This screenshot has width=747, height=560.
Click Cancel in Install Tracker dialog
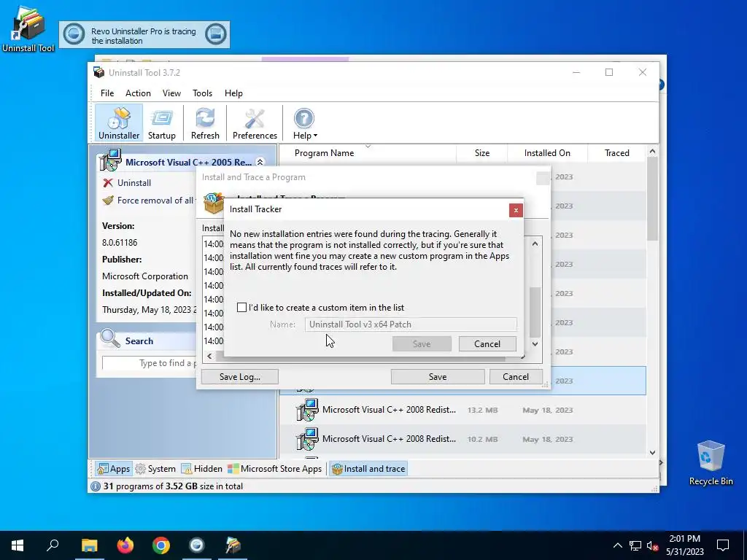point(487,344)
